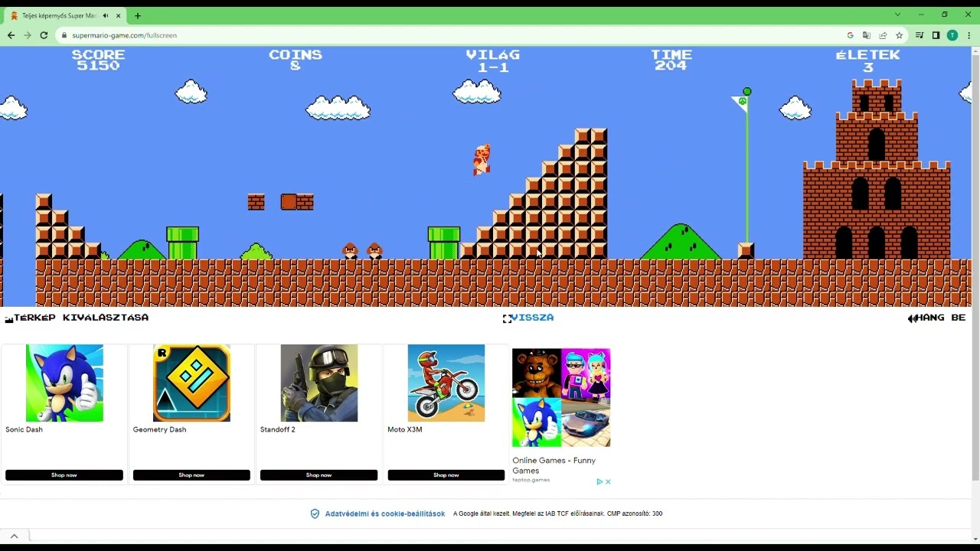
Task: Open a new browser tab
Action: point(138,15)
